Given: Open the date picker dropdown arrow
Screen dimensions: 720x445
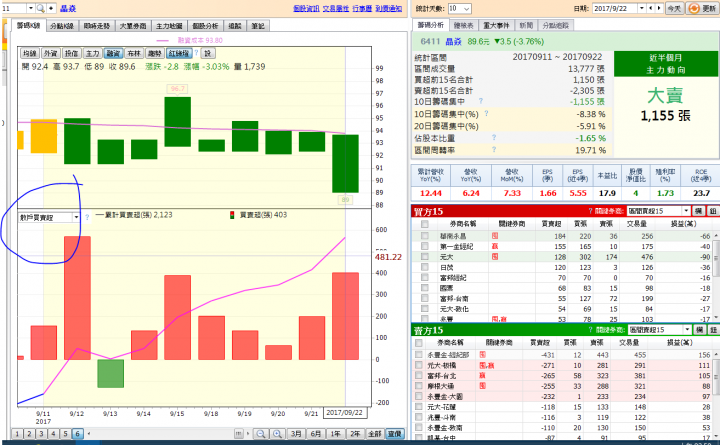Looking at the screenshot, I should pos(642,8).
